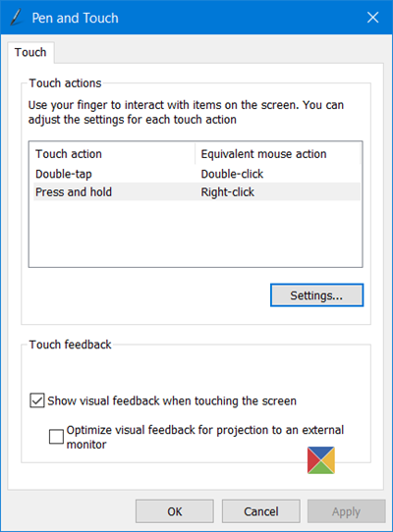Enable Optimize visual feedback for projection checkbox

pyautogui.click(x=56, y=437)
